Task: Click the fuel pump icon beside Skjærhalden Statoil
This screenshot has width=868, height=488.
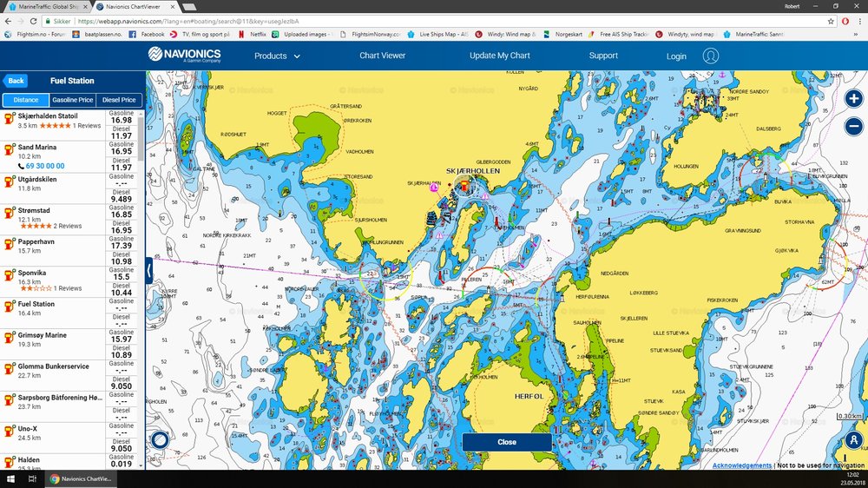Action: (10, 118)
